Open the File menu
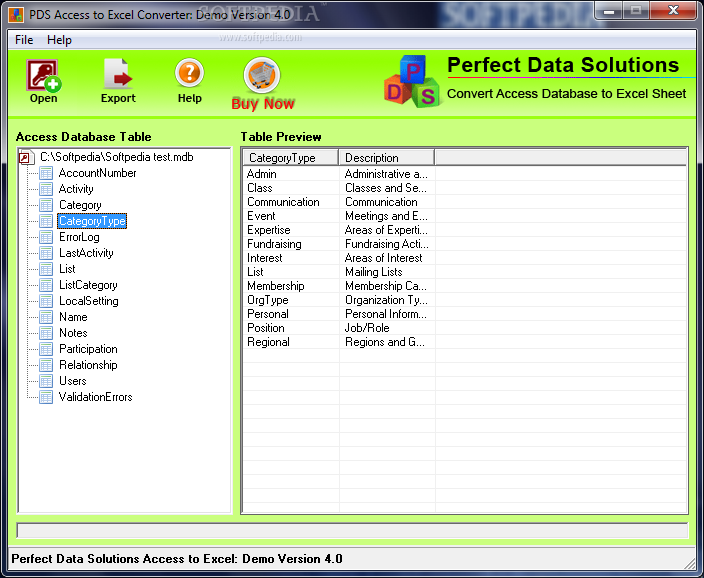This screenshot has width=704, height=578. [24, 40]
